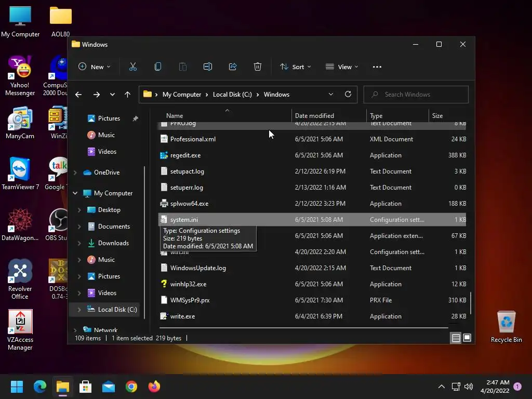Select the splwow64.exe file

[312, 204]
